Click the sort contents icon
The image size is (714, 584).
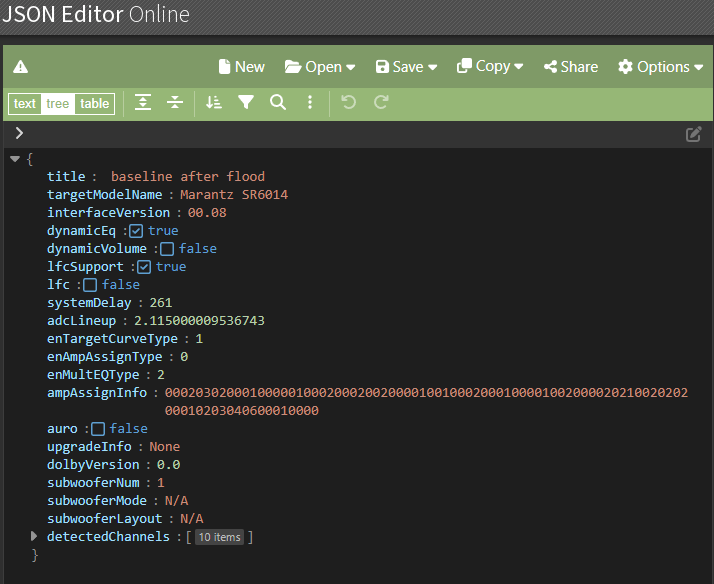(214, 102)
